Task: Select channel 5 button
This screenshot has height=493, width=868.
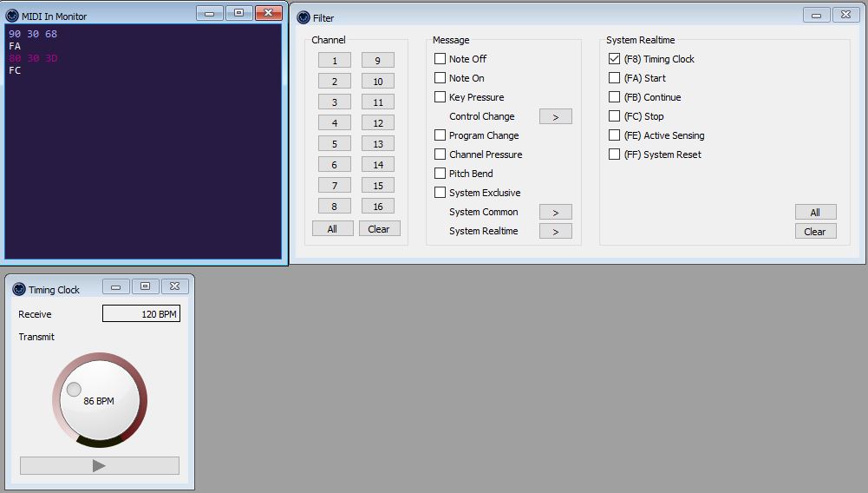Action: (x=335, y=144)
